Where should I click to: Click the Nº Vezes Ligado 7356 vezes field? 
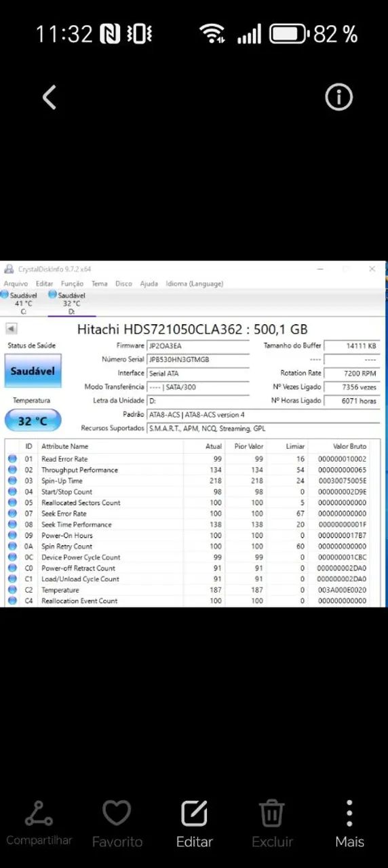click(351, 387)
